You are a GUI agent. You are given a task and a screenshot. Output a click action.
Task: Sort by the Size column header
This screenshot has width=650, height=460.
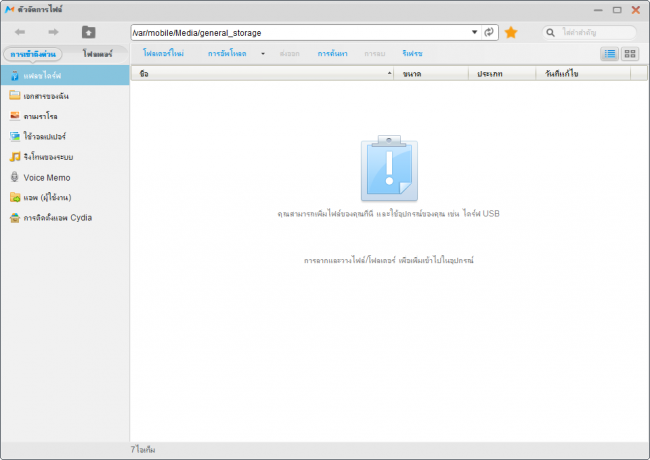tap(431, 73)
